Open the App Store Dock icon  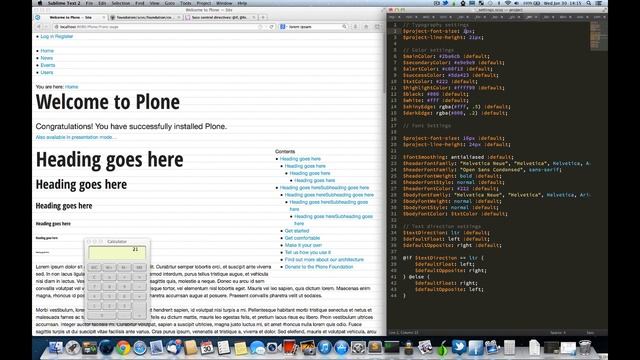(x=341, y=347)
